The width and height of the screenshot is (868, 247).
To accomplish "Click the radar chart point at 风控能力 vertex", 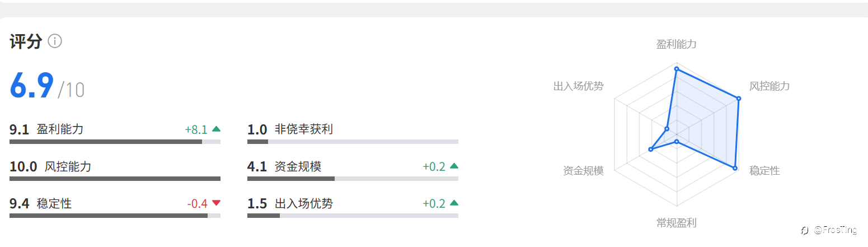I will (739, 99).
